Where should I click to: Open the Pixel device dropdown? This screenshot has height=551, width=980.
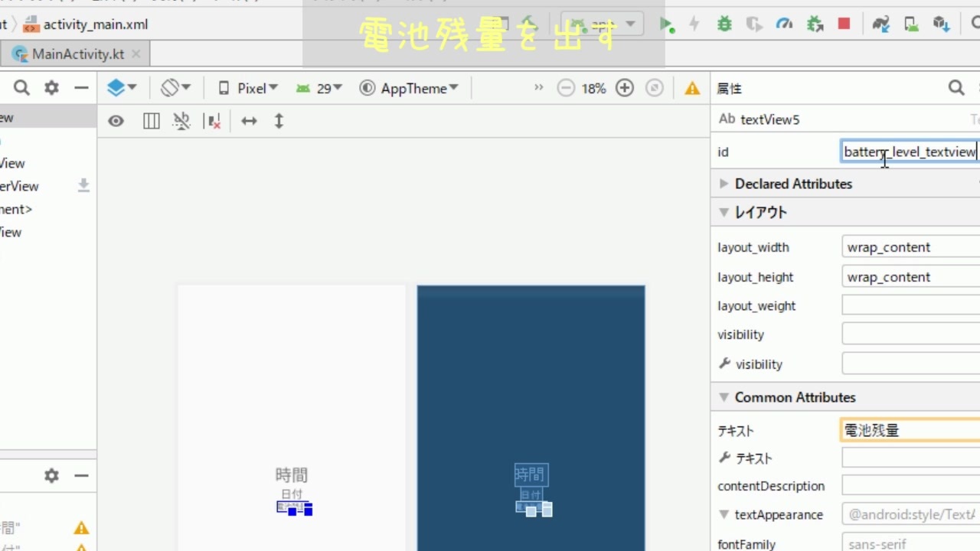[x=248, y=88]
